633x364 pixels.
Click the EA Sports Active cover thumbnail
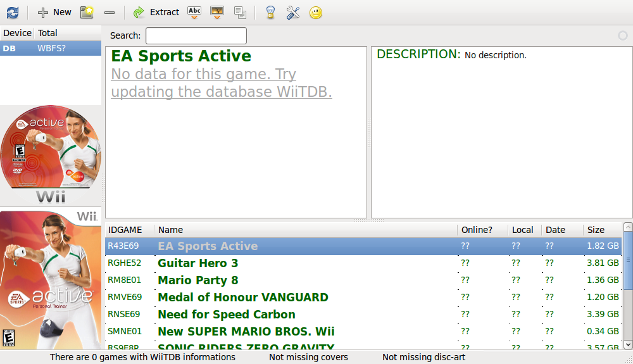pos(51,280)
